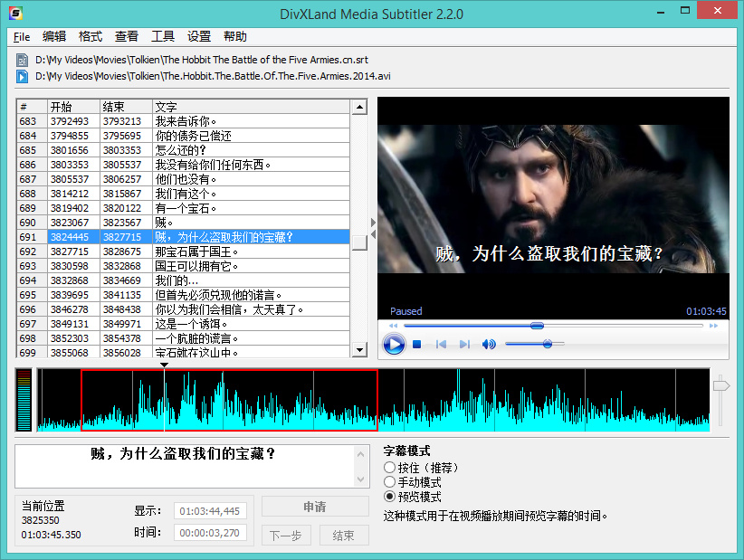Click right-pointing panel splitter arrow
This screenshot has width=744, height=560.
(x=374, y=223)
